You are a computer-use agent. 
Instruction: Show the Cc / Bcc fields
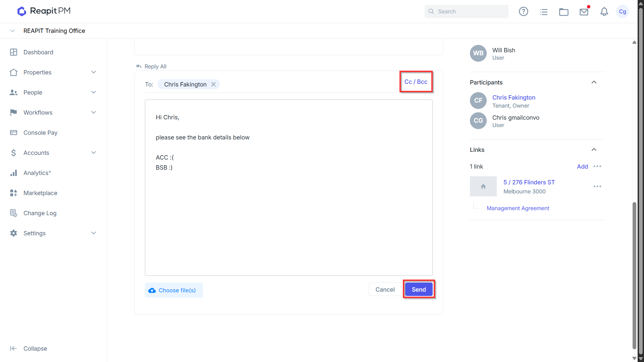[x=416, y=82]
